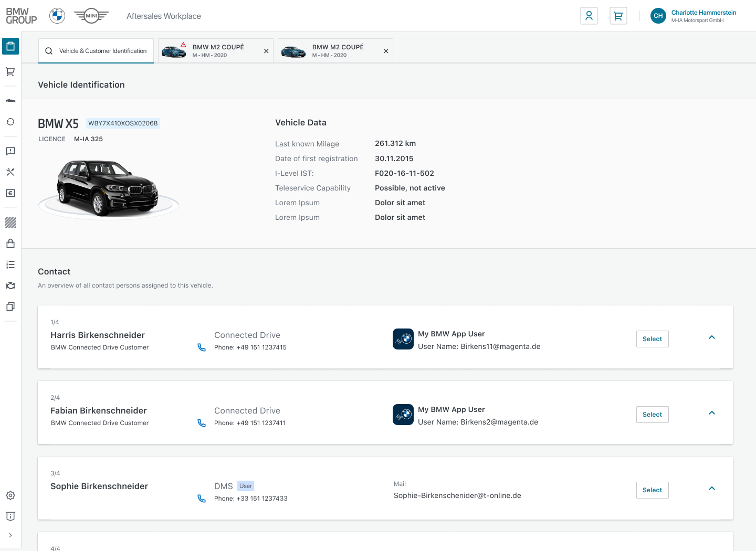Switch to Vehicle & Customer Identification tab
756x551 pixels.
coord(97,51)
